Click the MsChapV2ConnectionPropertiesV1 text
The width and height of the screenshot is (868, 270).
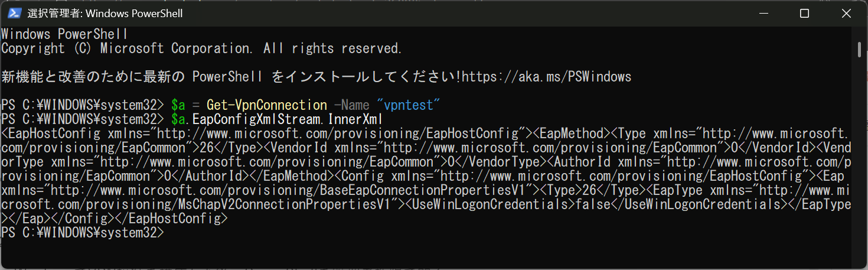click(286, 204)
